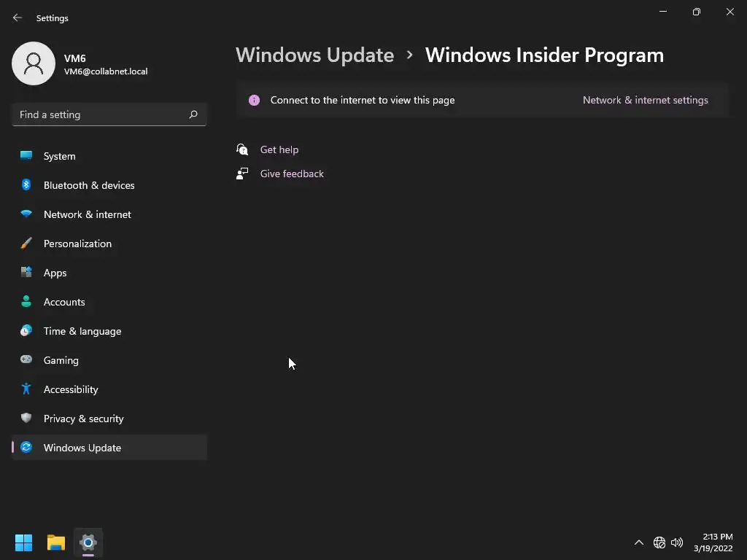
Task: Open the Give feedback link
Action: point(292,174)
